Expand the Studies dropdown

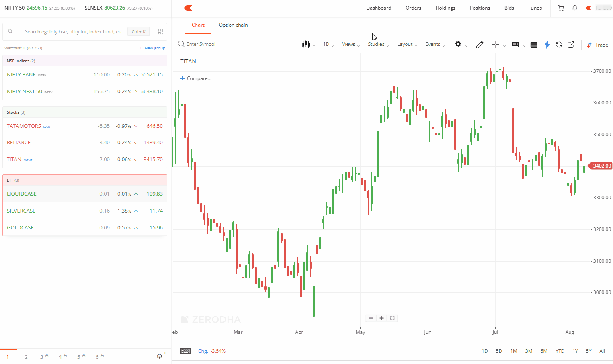378,44
